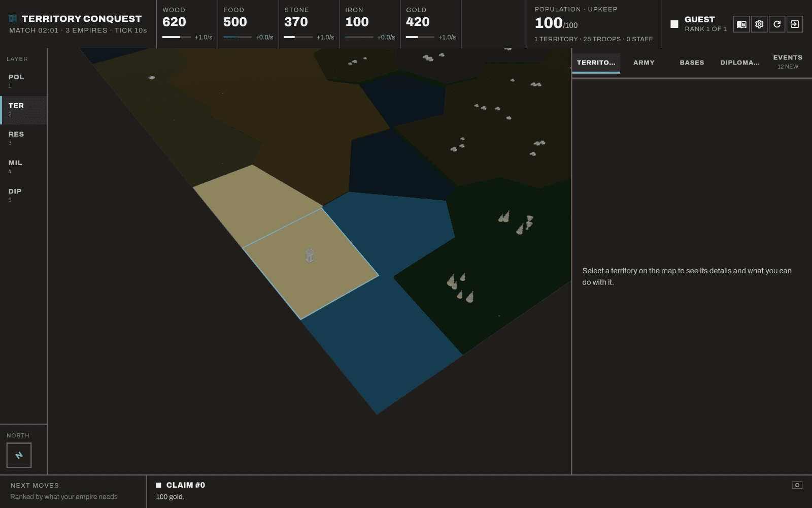
Task: Open the guide book icon
Action: click(x=741, y=24)
